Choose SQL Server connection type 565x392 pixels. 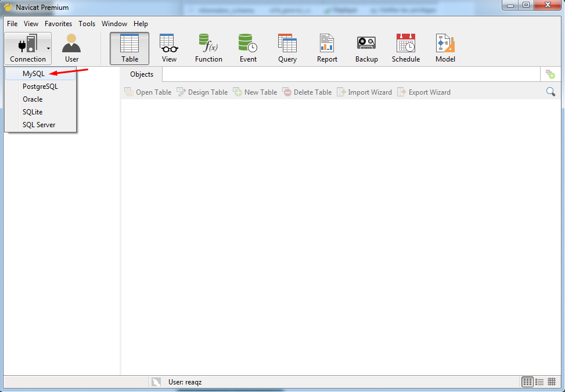[41, 125]
